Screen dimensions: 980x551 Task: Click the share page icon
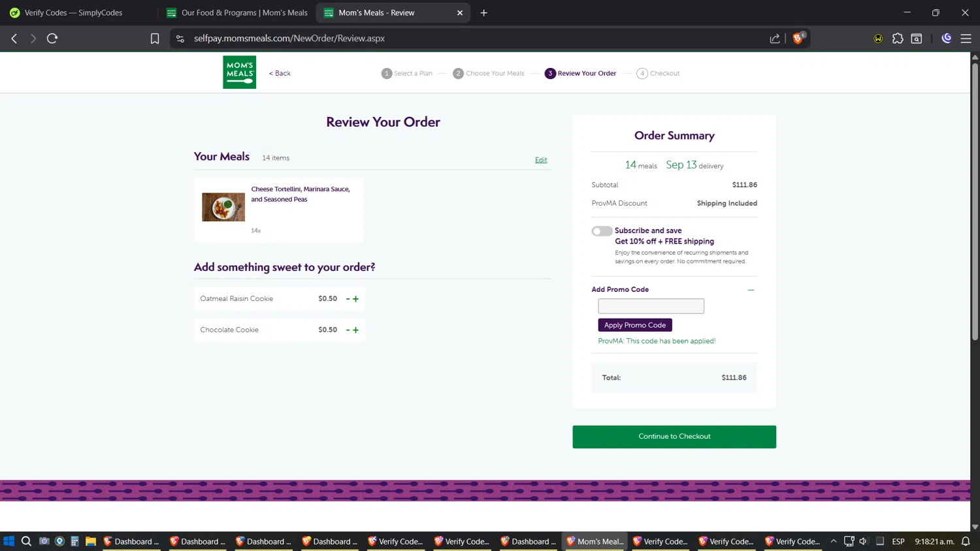tap(775, 39)
